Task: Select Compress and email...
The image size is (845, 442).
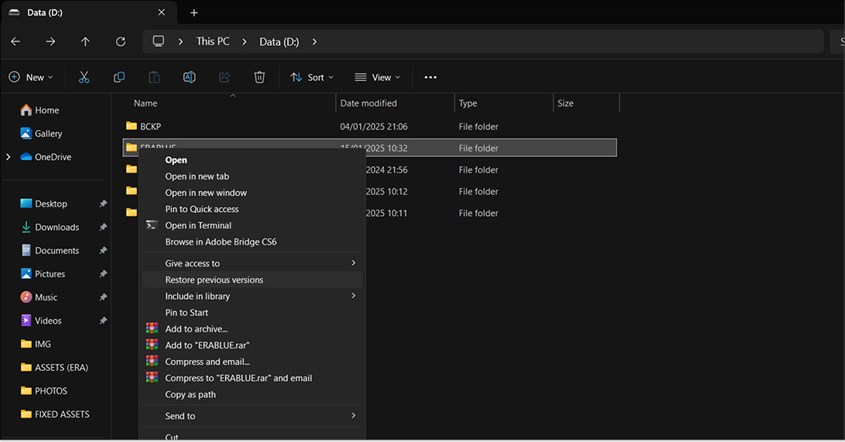Action: click(x=251, y=362)
